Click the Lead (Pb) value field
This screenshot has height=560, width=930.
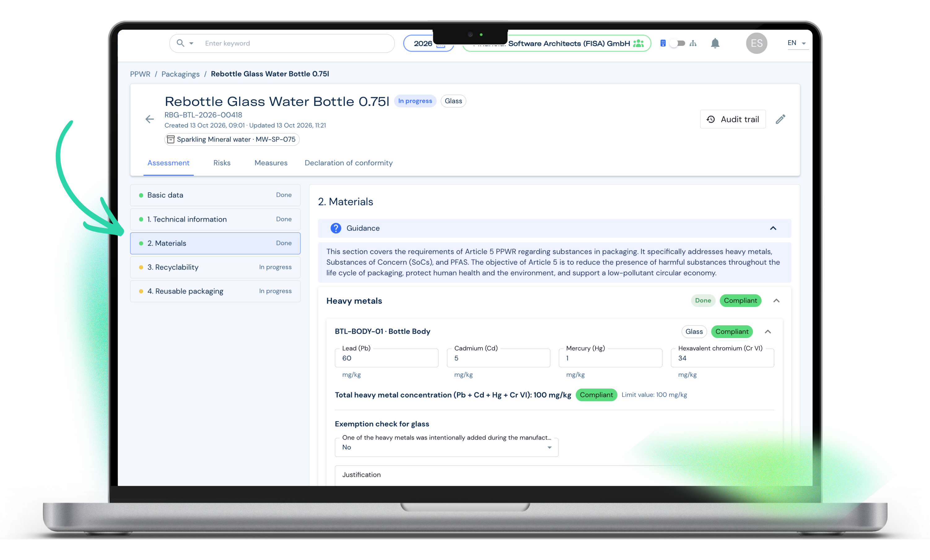[386, 358]
